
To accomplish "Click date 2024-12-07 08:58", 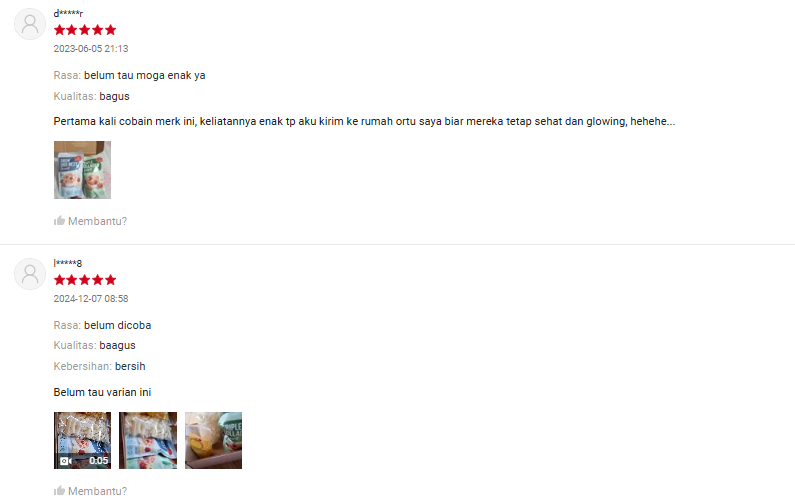I will point(91,299).
